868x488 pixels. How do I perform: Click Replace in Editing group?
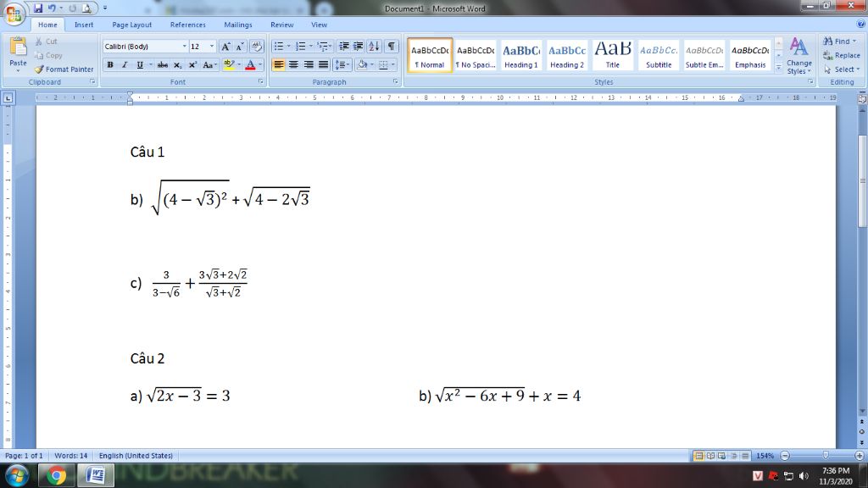click(842, 55)
